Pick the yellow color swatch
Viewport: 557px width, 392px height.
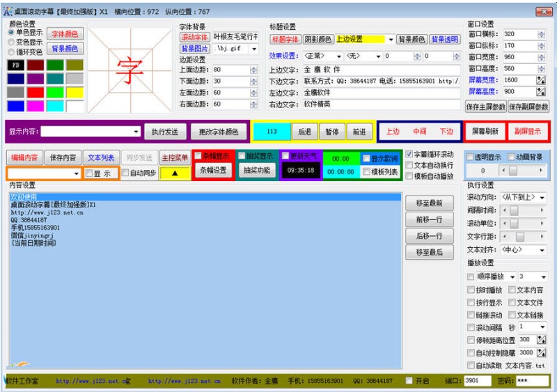(74, 92)
